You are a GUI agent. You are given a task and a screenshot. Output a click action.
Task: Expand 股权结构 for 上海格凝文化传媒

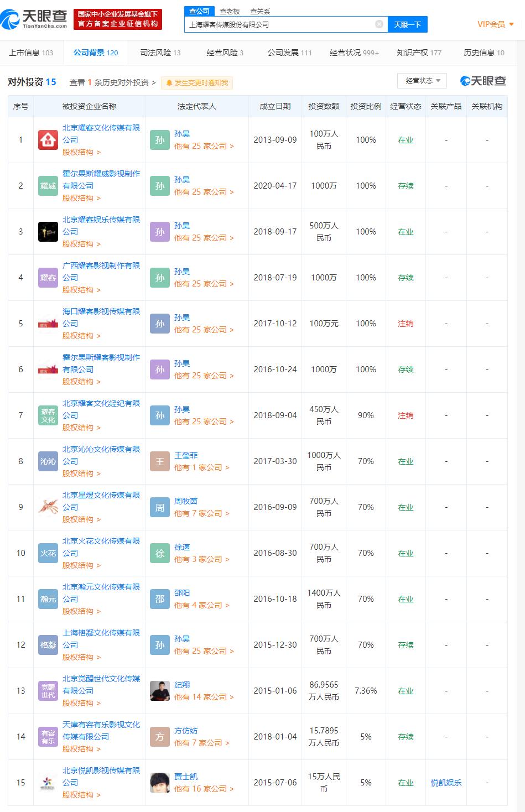coord(81,657)
